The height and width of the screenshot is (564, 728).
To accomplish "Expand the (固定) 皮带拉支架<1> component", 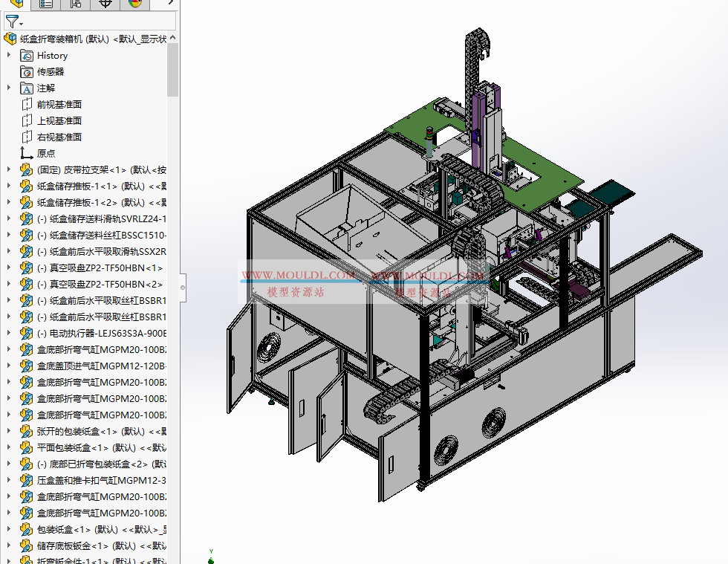I will coord(9,169).
